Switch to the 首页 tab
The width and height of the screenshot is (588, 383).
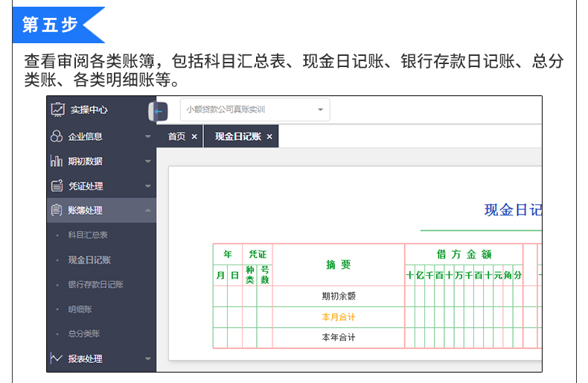176,136
